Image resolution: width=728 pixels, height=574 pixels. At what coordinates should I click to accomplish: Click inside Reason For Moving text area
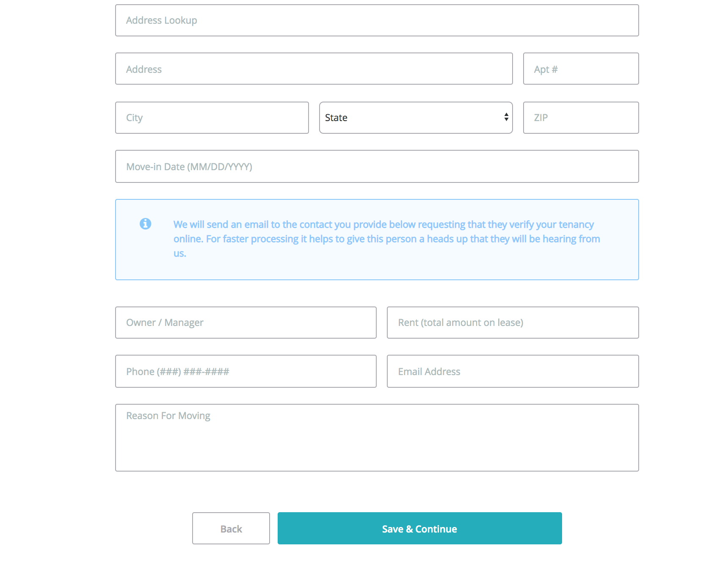[377, 437]
